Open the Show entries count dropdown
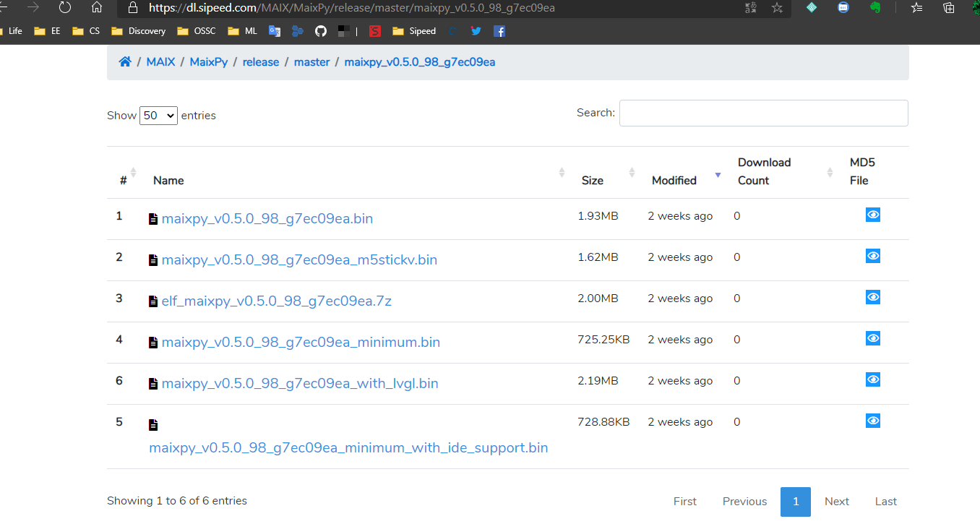The height and width of the screenshot is (524, 980). tap(158, 116)
